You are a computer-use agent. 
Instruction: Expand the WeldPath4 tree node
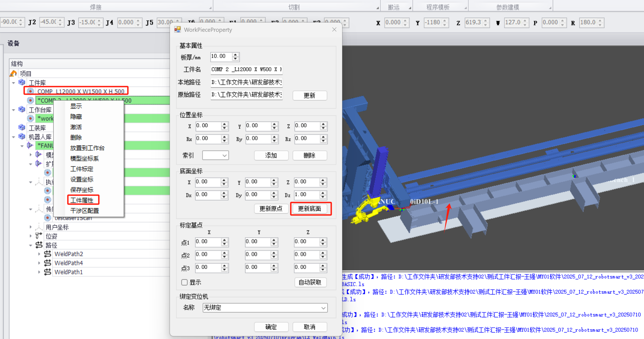(x=39, y=263)
